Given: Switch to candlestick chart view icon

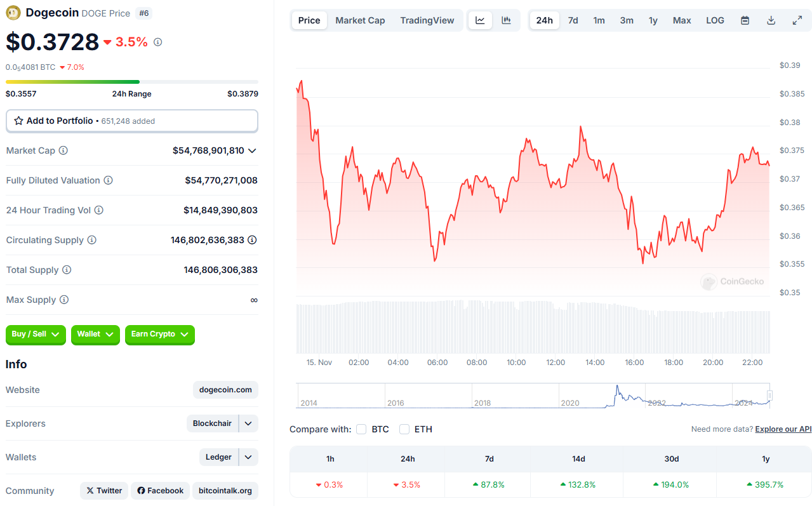Looking at the screenshot, I should pos(506,20).
